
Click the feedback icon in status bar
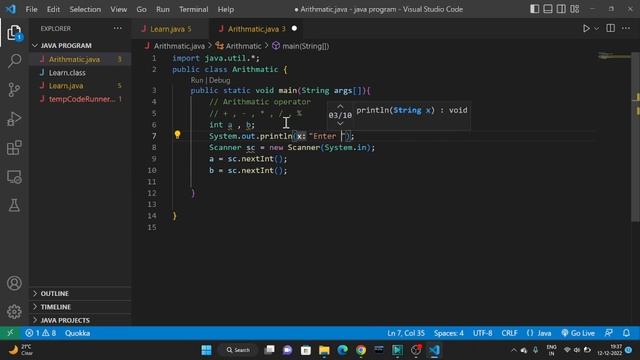pyautogui.click(x=608, y=333)
